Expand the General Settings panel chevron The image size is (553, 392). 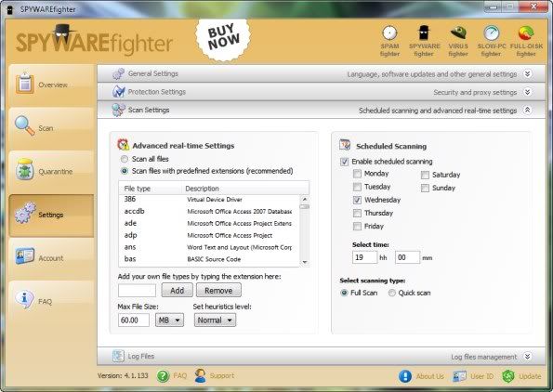(527, 73)
